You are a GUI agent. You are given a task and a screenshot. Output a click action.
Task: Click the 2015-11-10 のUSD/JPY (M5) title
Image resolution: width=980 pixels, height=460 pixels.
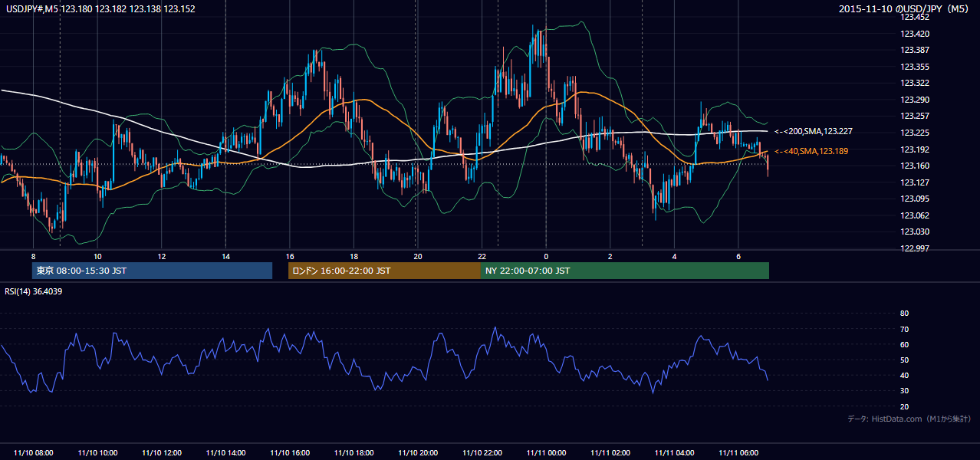[x=905, y=9]
